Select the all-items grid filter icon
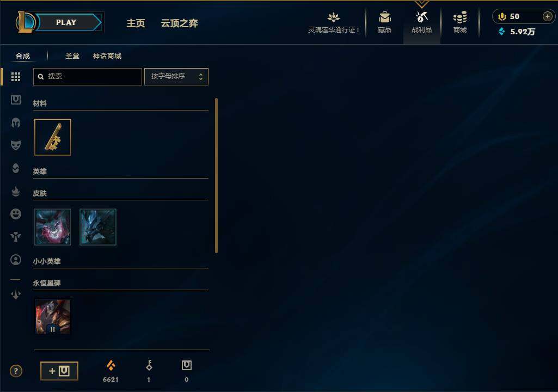The image size is (558, 392). click(16, 77)
